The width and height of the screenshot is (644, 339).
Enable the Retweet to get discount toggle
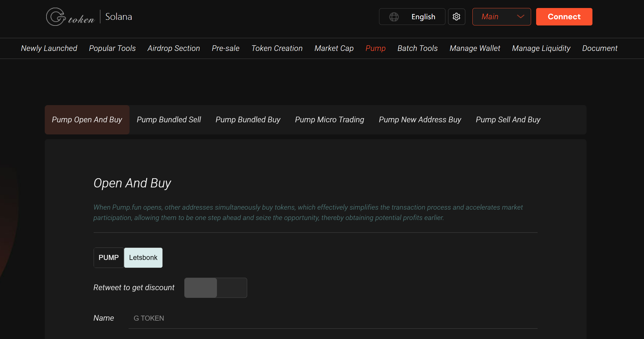(x=215, y=287)
